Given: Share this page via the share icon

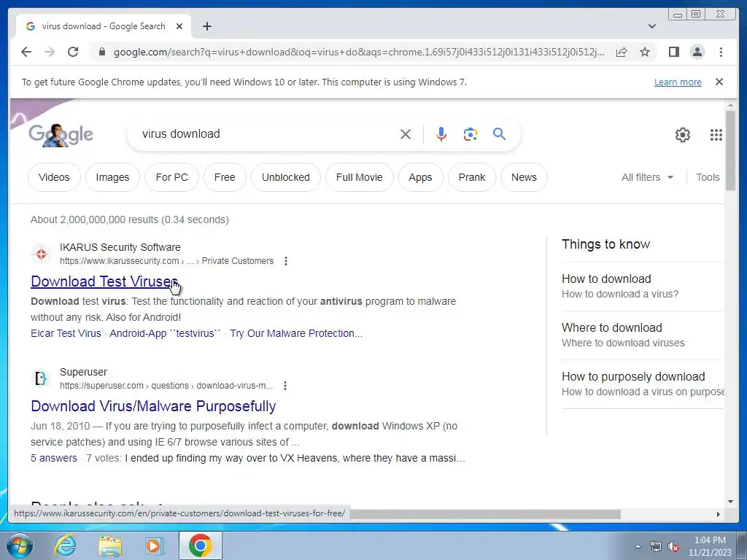Looking at the screenshot, I should [x=622, y=52].
